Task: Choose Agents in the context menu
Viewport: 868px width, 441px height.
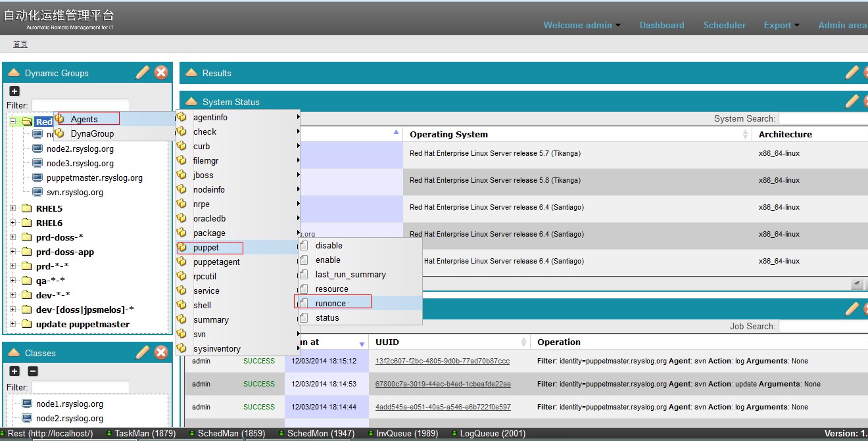Action: (x=114, y=119)
